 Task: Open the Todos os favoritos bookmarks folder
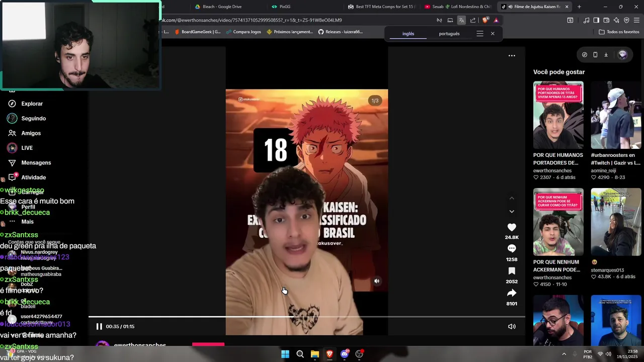619,32
